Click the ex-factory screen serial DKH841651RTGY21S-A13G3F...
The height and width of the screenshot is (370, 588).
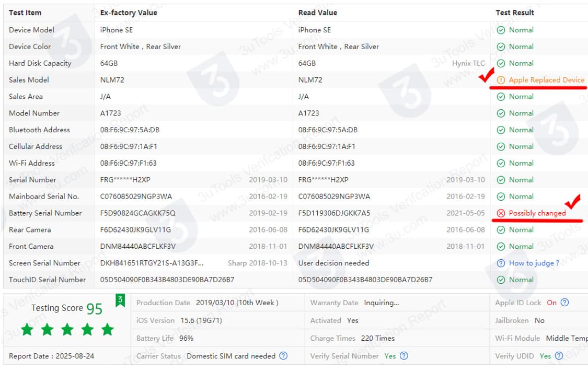(x=152, y=263)
